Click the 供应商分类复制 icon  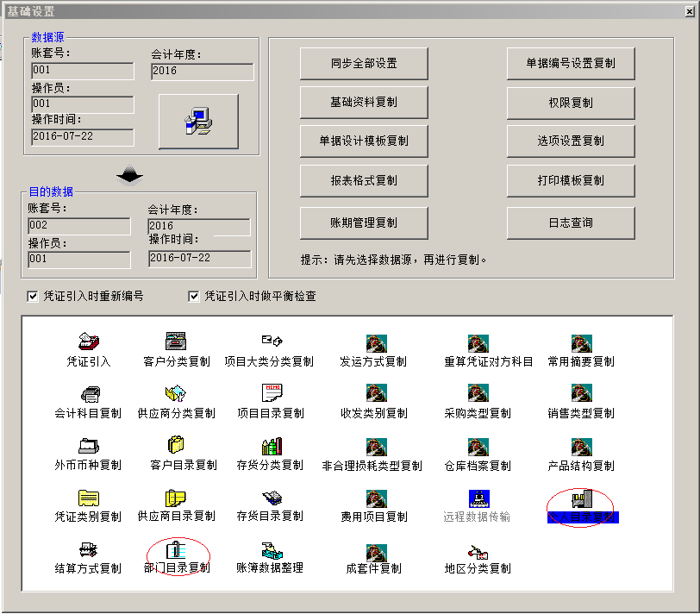click(177, 394)
